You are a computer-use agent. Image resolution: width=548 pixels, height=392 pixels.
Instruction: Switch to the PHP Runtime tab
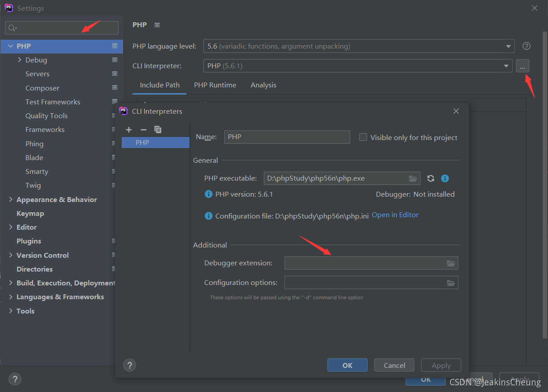coord(215,85)
